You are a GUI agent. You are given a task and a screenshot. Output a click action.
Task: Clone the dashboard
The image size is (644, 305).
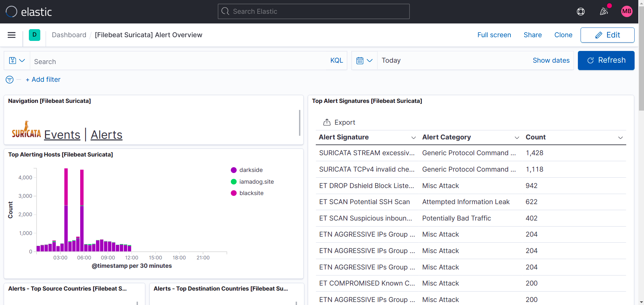tap(563, 35)
